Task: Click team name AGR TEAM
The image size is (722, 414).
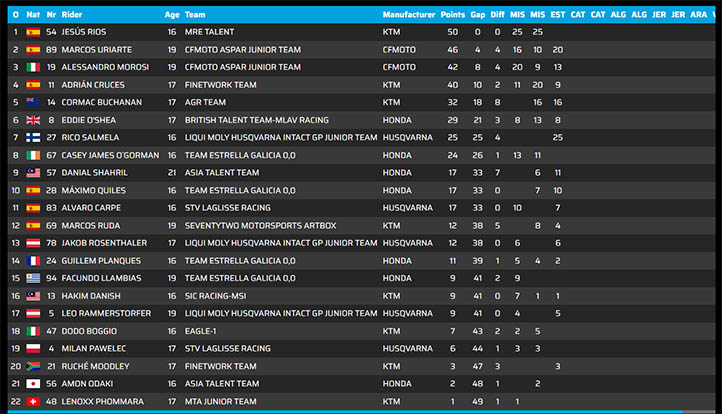Action: (x=205, y=102)
